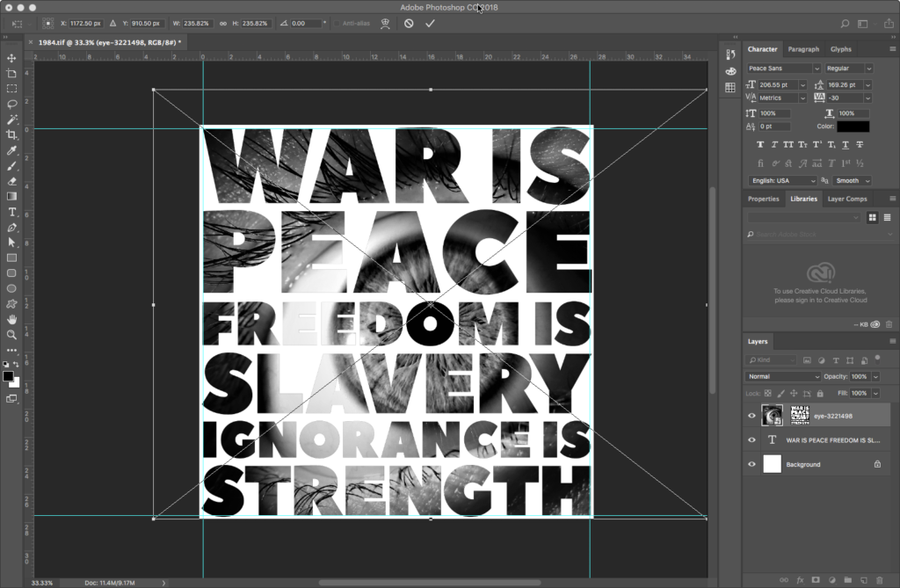
Task: Open the Normal blend mode dropdown
Action: click(782, 376)
